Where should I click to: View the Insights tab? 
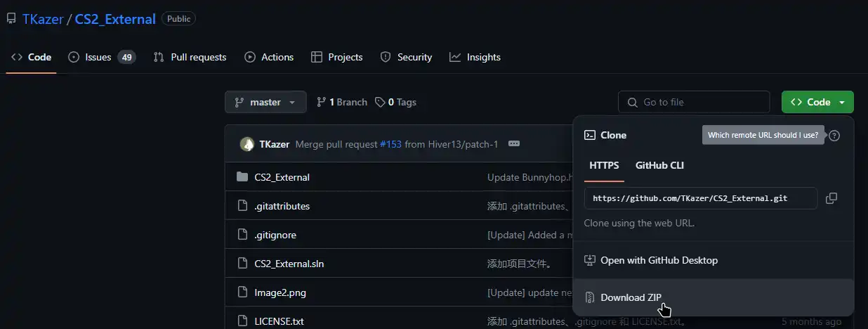point(475,57)
